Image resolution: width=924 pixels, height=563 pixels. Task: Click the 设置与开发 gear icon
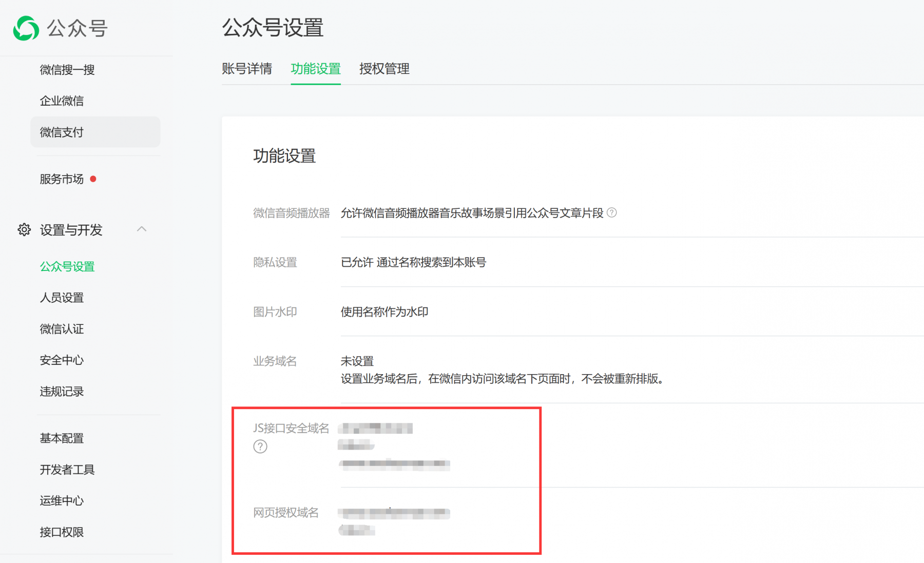coord(24,229)
